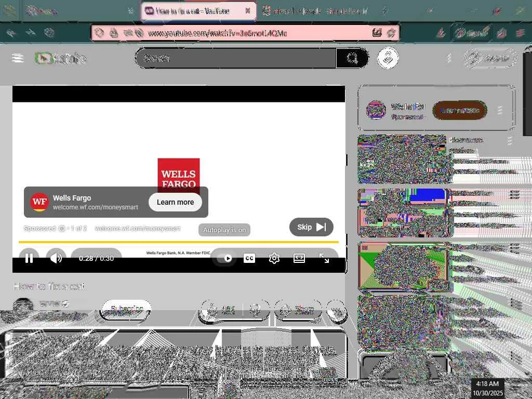Share the video
The height and width of the screenshot is (399, 532).
click(298, 310)
